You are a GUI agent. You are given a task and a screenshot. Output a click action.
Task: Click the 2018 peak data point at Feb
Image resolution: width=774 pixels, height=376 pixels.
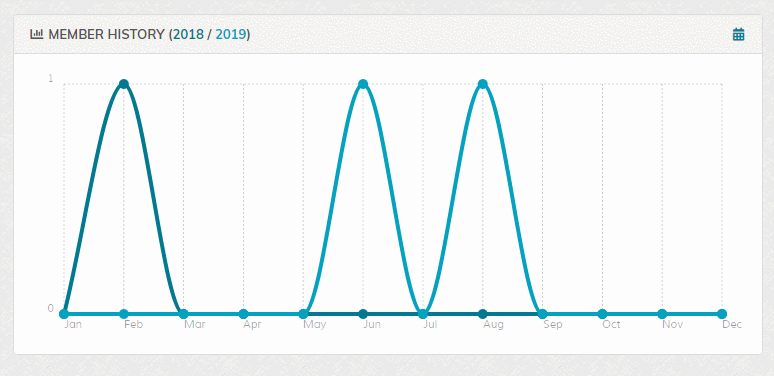(124, 84)
